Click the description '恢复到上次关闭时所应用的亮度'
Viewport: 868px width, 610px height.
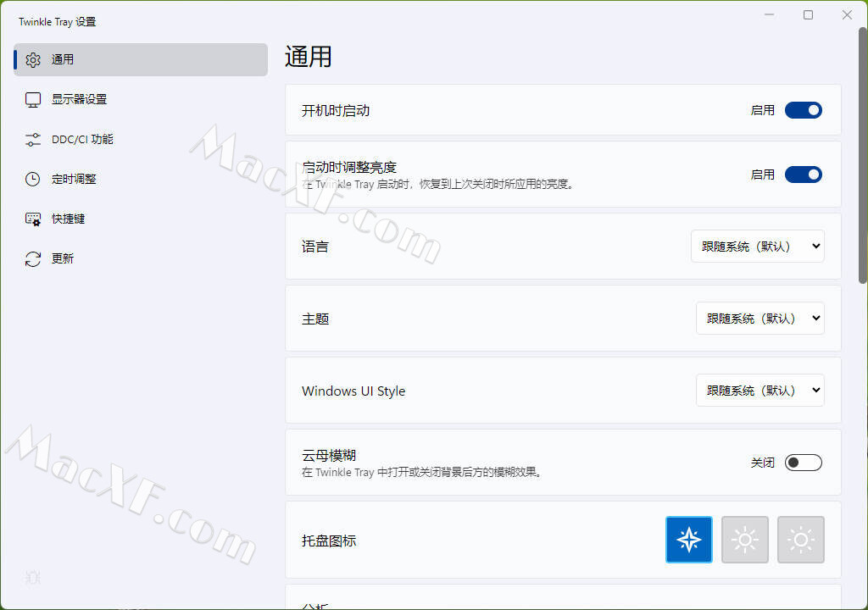coord(495,185)
